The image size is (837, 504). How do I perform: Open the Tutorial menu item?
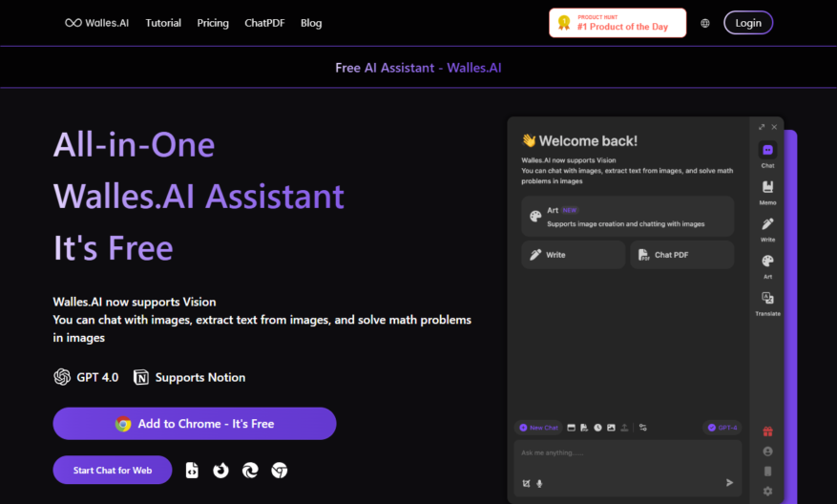[163, 23]
